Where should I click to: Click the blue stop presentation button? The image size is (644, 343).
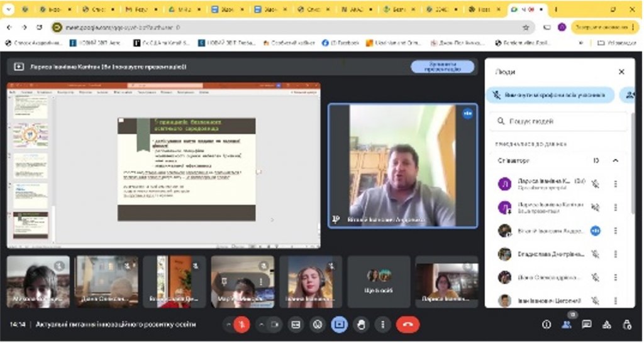tap(442, 67)
